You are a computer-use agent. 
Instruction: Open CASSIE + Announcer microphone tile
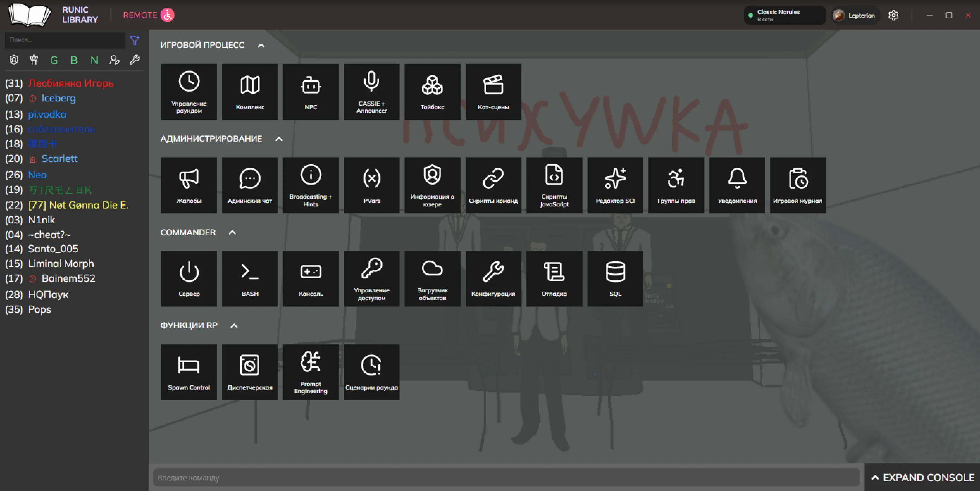(x=371, y=92)
